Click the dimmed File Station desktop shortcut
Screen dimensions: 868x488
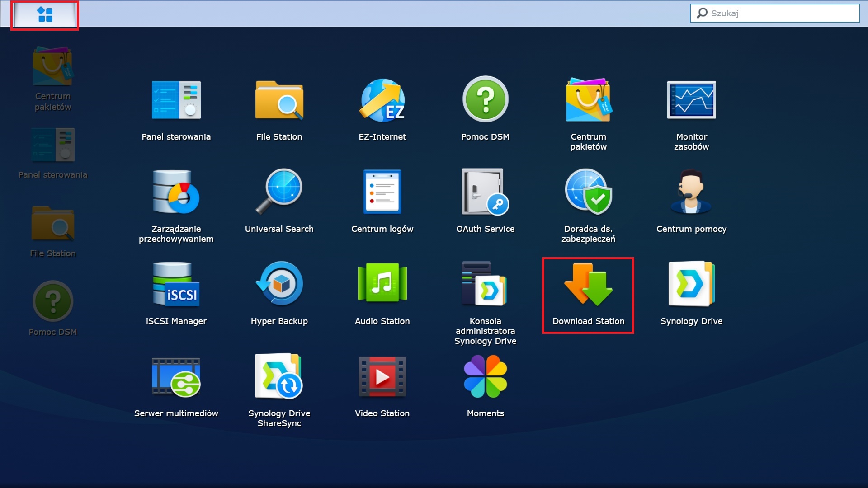coord(53,232)
